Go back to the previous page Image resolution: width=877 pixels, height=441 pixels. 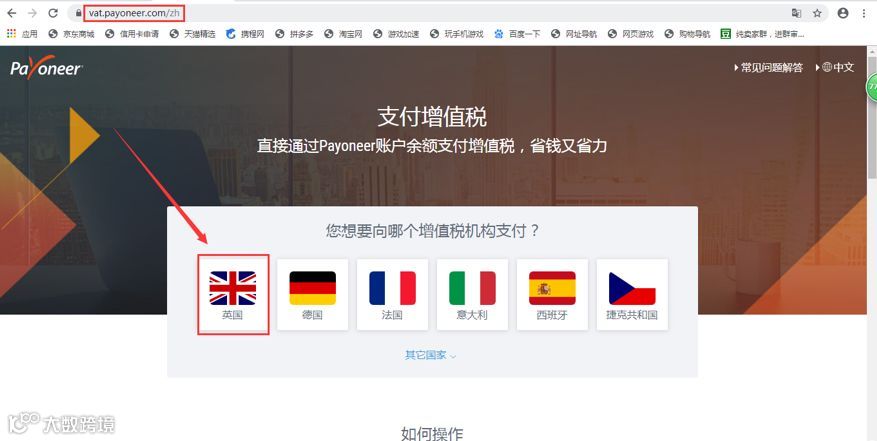pyautogui.click(x=12, y=13)
